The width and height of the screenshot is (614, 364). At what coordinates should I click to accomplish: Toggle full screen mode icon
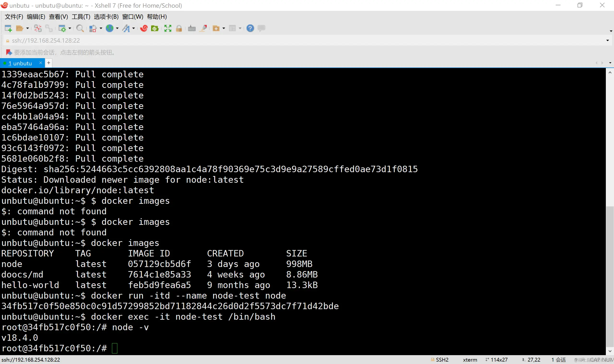point(168,28)
